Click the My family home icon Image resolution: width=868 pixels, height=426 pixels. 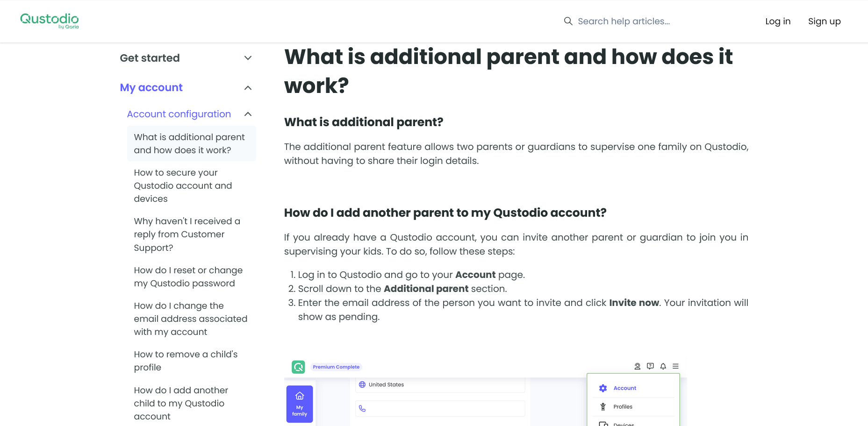[300, 396]
